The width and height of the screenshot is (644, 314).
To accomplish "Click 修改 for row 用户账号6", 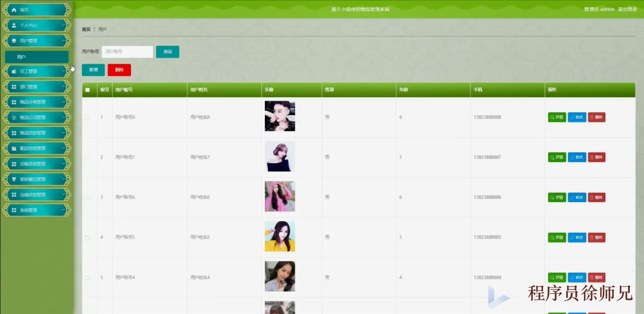I will tap(577, 197).
